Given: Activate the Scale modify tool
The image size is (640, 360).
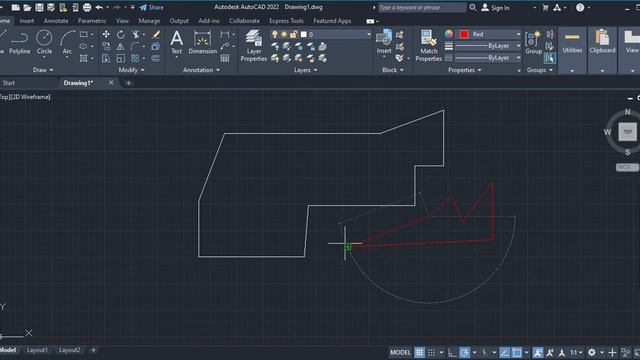Looking at the screenshot, I should (x=121, y=58).
